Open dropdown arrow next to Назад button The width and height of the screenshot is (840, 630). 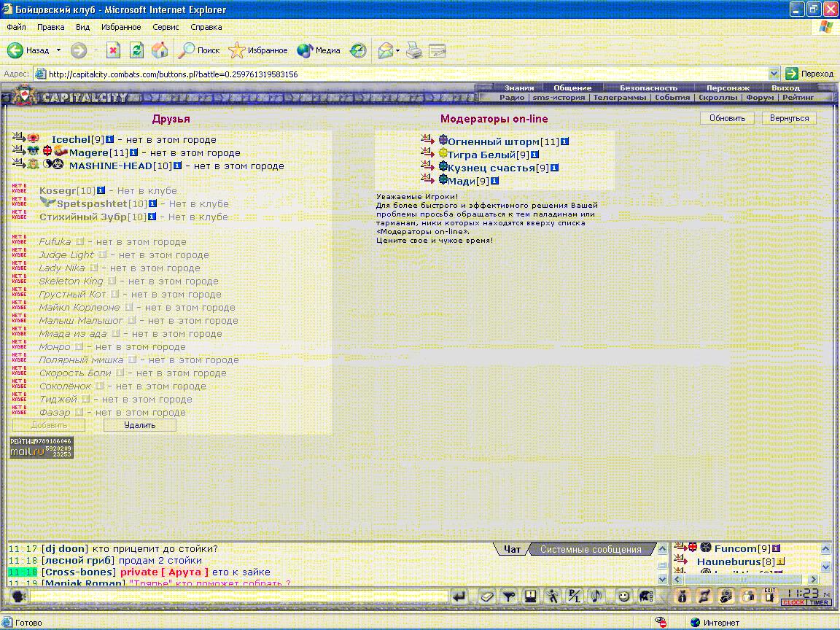pyautogui.click(x=58, y=50)
